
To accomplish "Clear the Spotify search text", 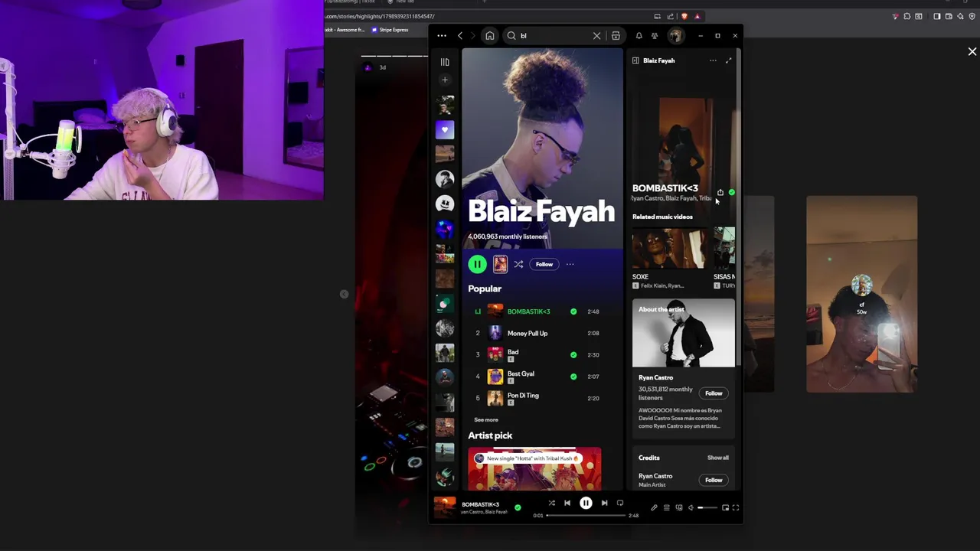I will tap(596, 35).
